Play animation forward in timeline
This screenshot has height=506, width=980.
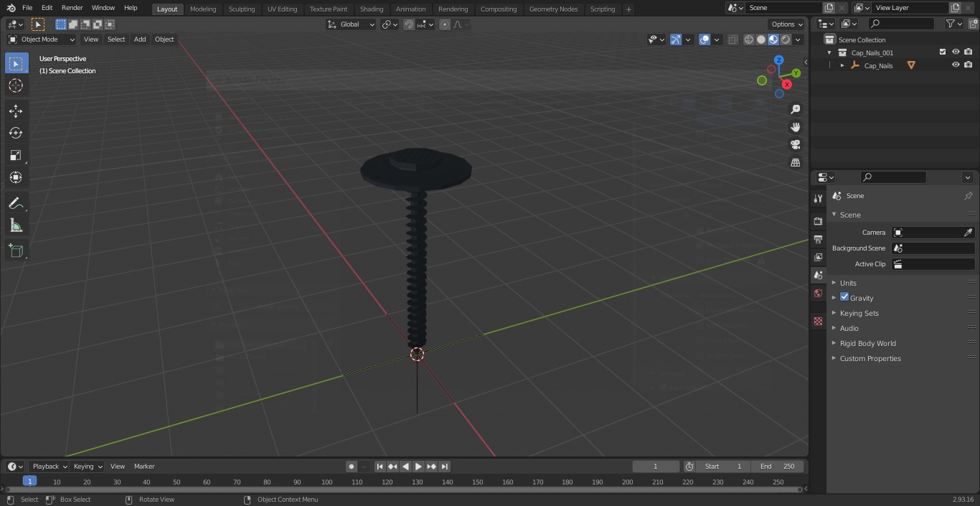[418, 467]
